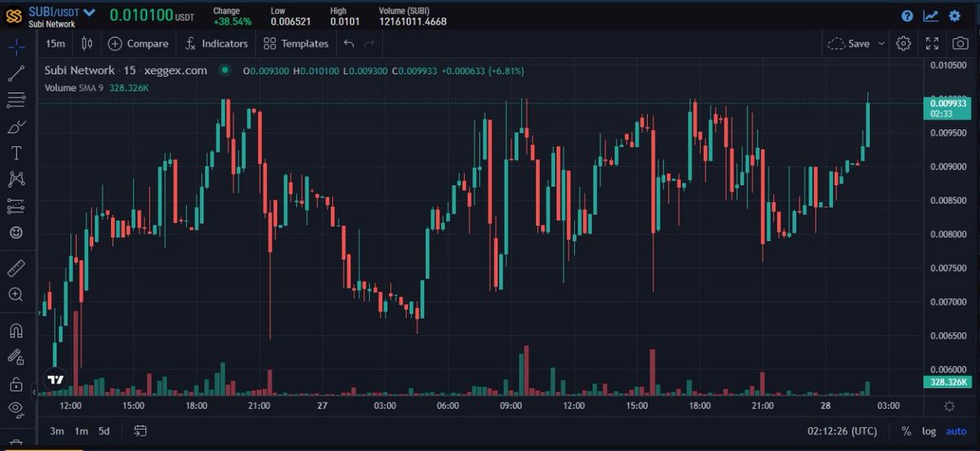Toggle percentage scale mode
The width and height of the screenshot is (980, 451).
[906, 431]
